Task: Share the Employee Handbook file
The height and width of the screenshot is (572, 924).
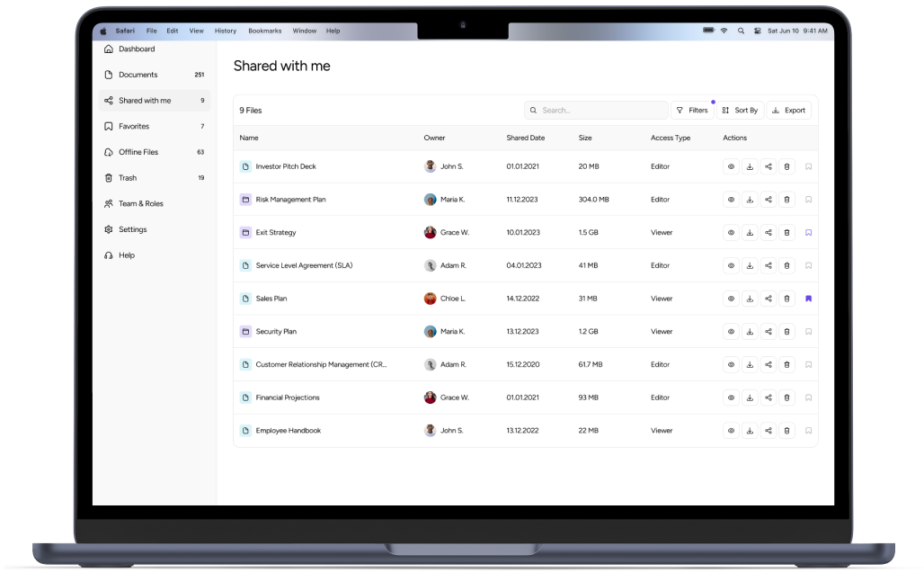Action: (769, 431)
